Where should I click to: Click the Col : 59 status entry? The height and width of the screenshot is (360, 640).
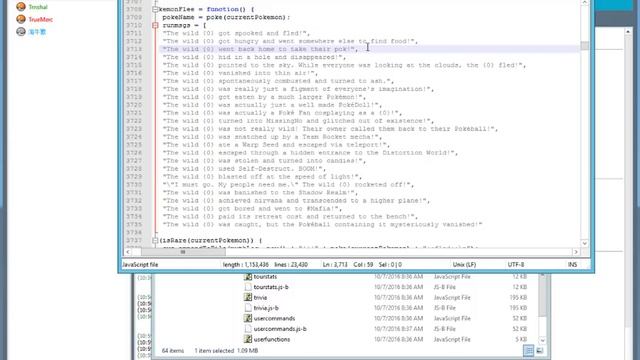point(363,264)
